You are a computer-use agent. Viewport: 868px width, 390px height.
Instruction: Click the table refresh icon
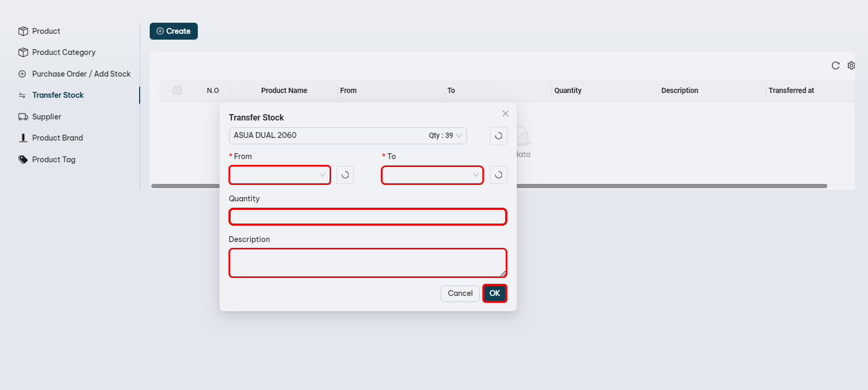(x=835, y=66)
